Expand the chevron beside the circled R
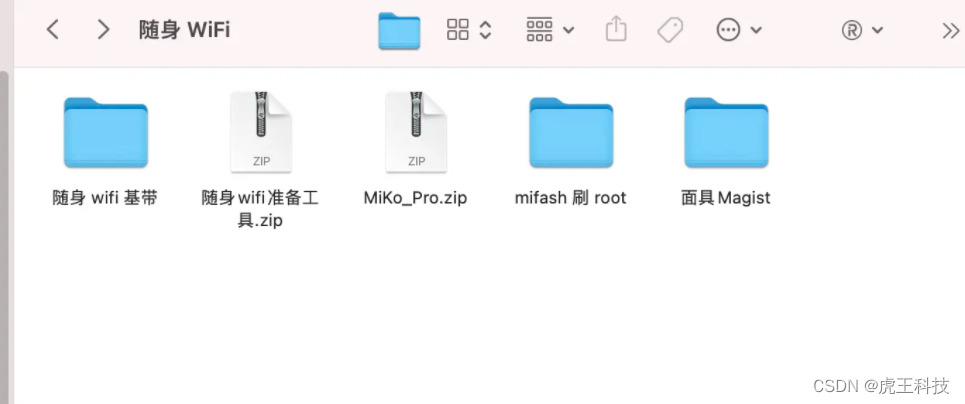Image resolution: width=965 pixels, height=404 pixels. point(878,30)
